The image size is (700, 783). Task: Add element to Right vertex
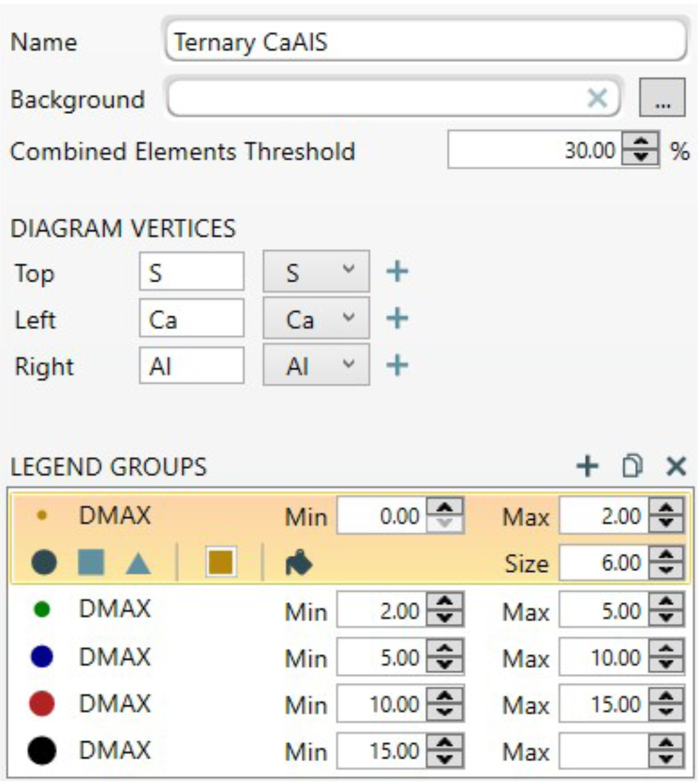click(x=397, y=365)
